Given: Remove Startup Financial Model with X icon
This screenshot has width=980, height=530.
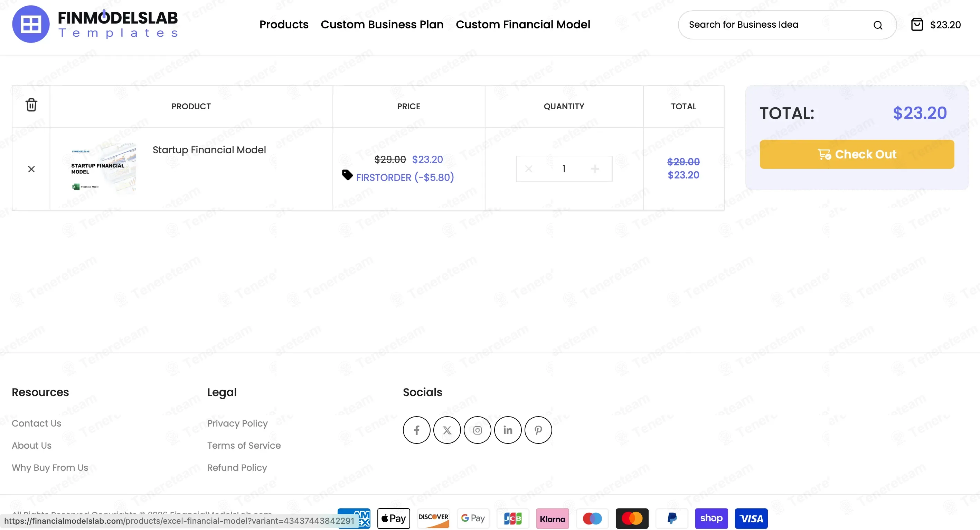Looking at the screenshot, I should tap(31, 169).
